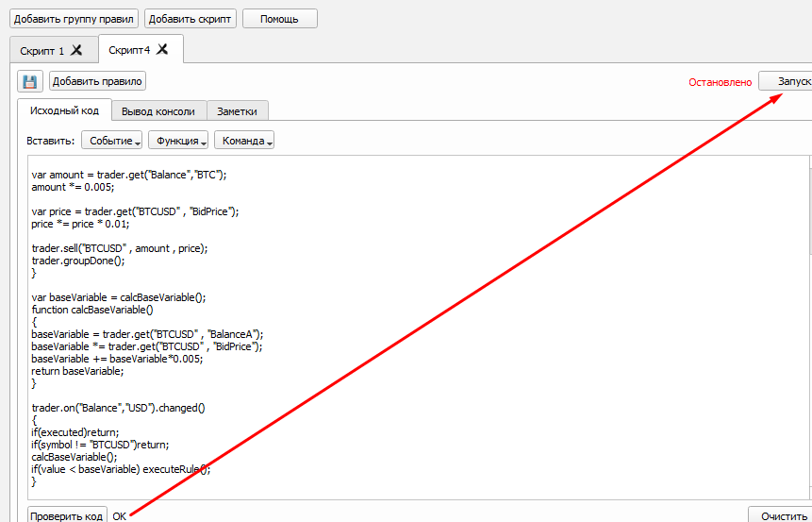Image resolution: width=812 pixels, height=522 pixels.
Task: Click the Добавить правило button
Action: (x=97, y=82)
